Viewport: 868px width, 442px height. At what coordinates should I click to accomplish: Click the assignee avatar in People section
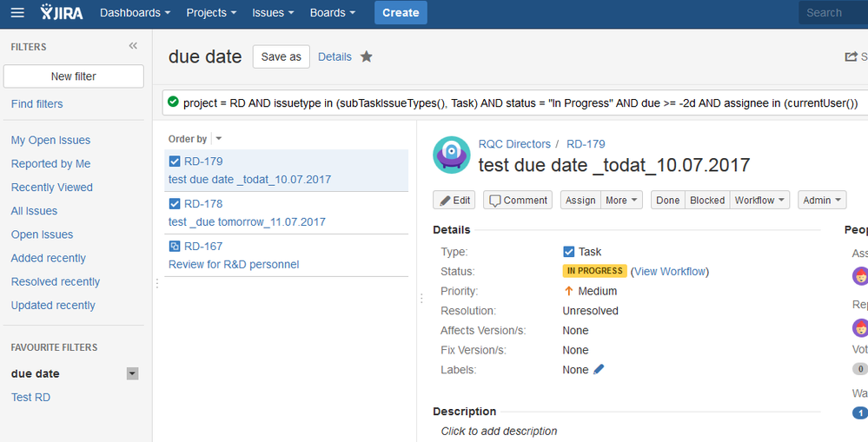tap(860, 275)
